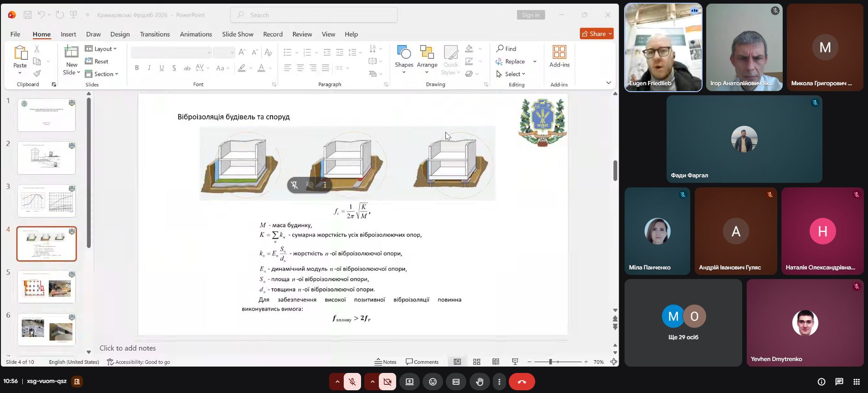The width and height of the screenshot is (868, 393).
Task: Apply the text highlight color button
Action: 242,68
